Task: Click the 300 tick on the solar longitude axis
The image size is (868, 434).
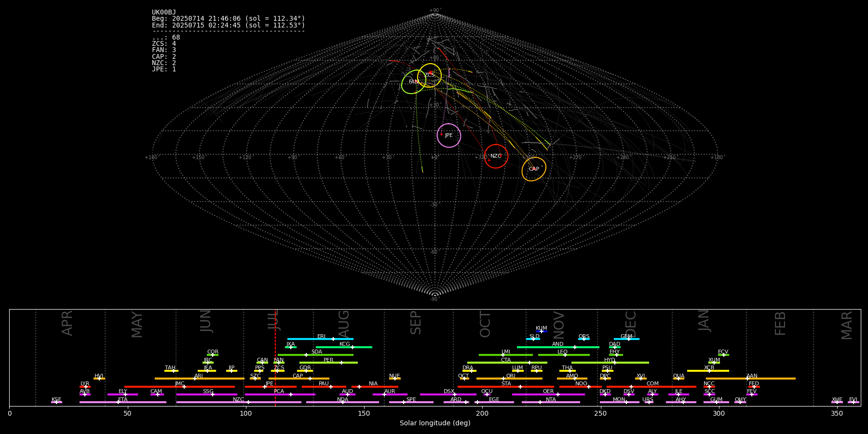Action: point(719,413)
